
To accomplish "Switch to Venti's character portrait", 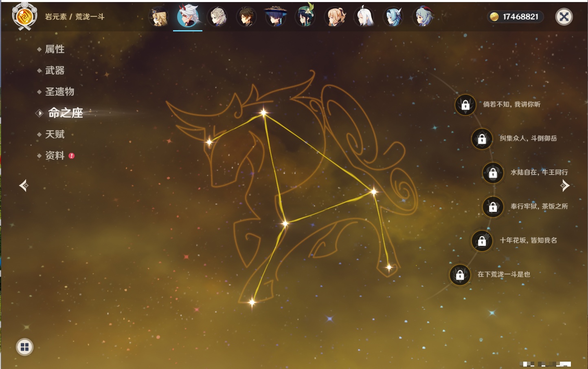I will tap(305, 17).
